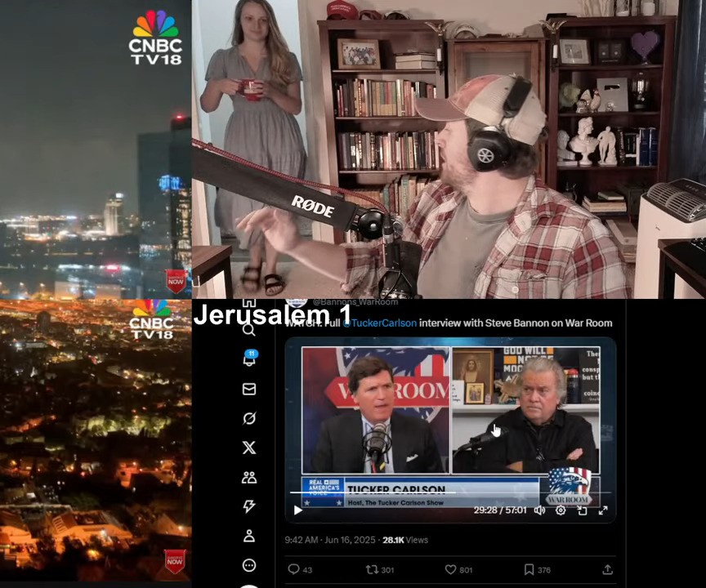Viewport: 706px width, 588px height.
Task: Open the More circle-ellipsis icon
Action: point(249,565)
